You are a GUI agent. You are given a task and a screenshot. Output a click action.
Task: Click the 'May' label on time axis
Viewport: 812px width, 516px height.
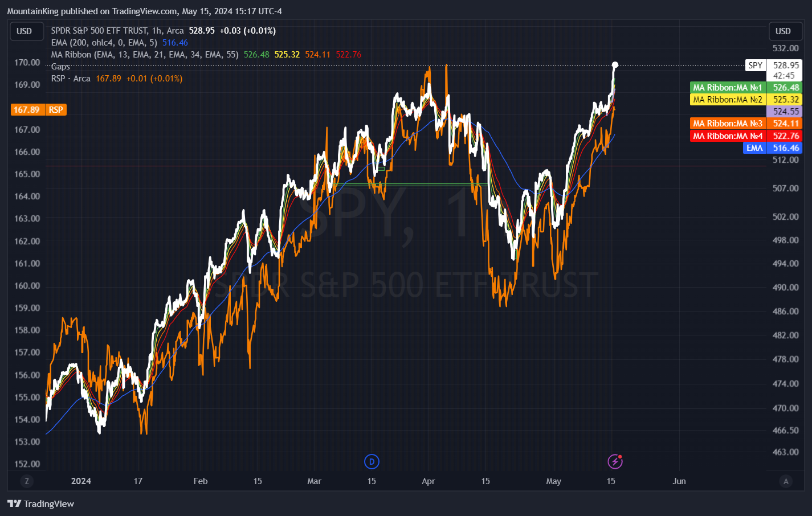pyautogui.click(x=554, y=481)
